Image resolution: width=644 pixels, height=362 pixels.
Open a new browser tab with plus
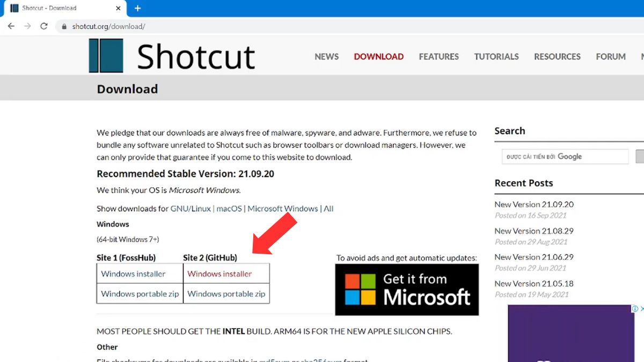(137, 8)
